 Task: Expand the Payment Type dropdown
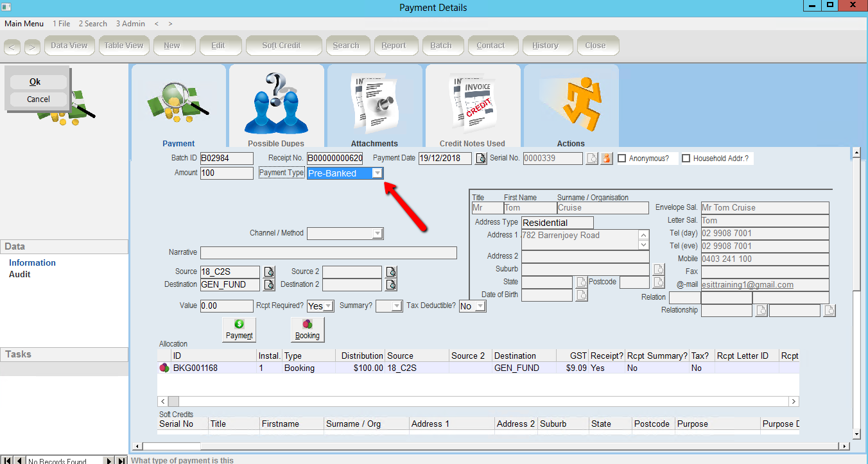(378, 173)
